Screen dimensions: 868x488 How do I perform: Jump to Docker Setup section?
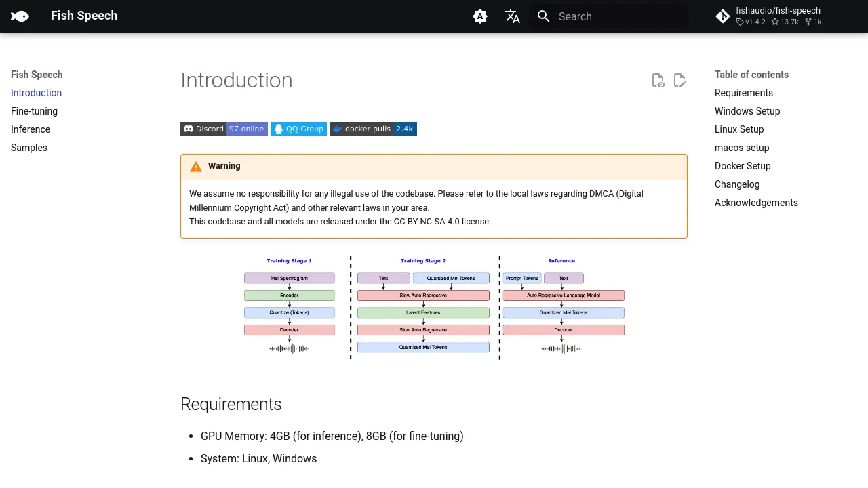click(x=743, y=166)
